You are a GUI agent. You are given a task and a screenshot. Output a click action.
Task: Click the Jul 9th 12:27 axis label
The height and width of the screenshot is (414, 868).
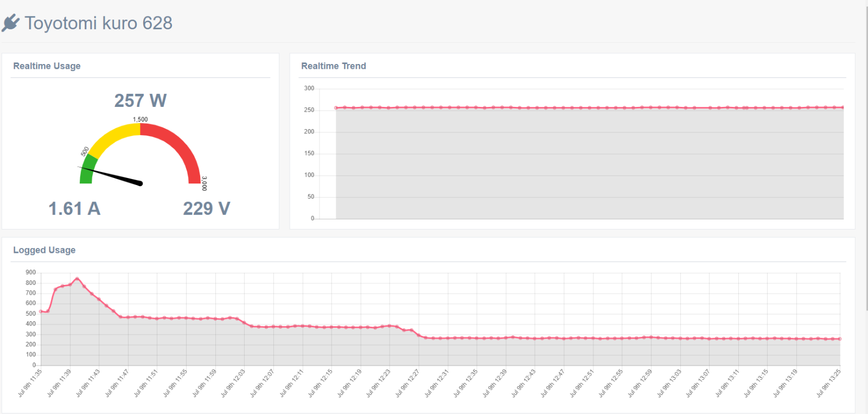pos(407,383)
